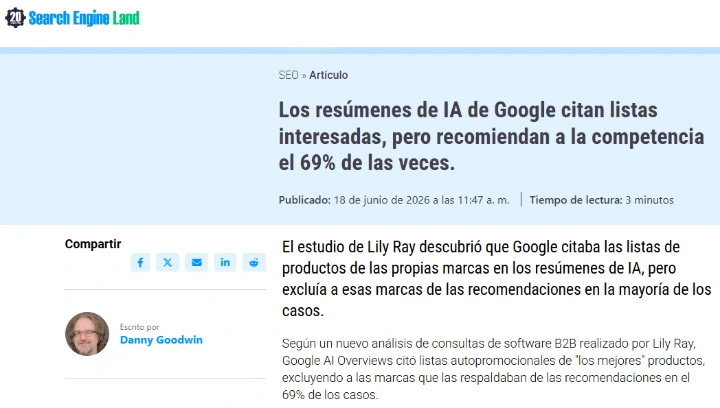Image resolution: width=720 pixels, height=408 pixels.
Task: Click the Escrito por label
Action: click(140, 327)
